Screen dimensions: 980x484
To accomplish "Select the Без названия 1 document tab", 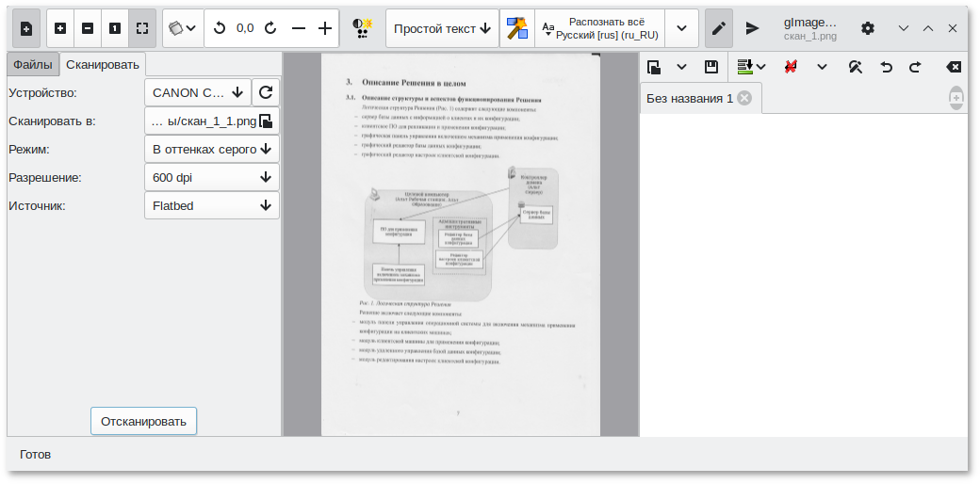I will pyautogui.click(x=689, y=99).
